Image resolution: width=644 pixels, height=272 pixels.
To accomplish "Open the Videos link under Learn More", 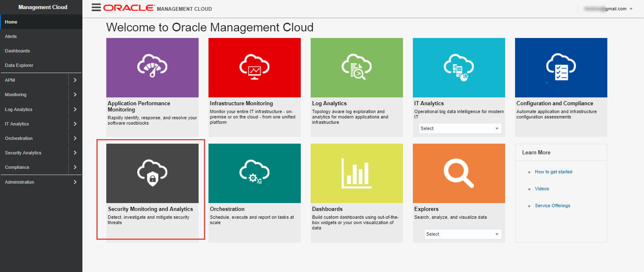I will pos(542,189).
